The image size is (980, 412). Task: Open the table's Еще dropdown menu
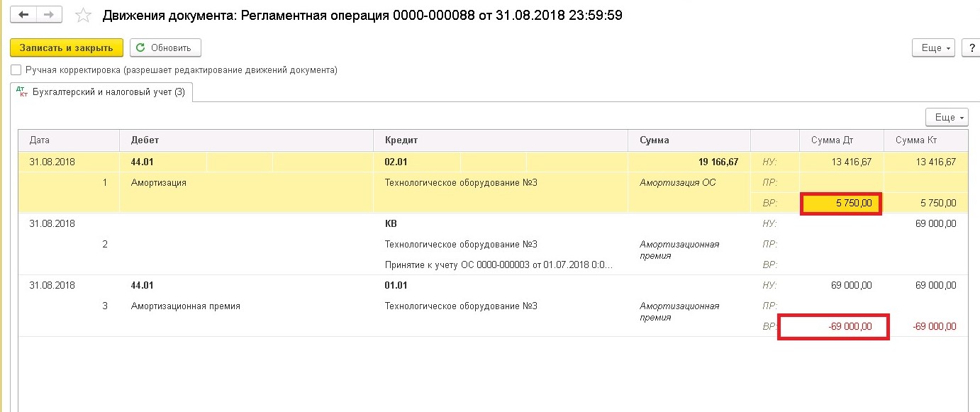(947, 117)
